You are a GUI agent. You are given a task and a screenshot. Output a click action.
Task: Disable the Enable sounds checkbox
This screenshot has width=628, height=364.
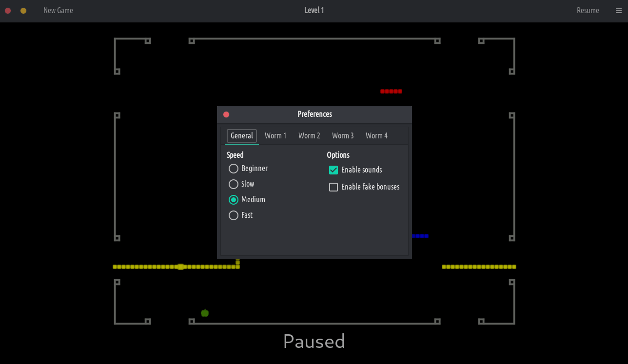point(334,170)
